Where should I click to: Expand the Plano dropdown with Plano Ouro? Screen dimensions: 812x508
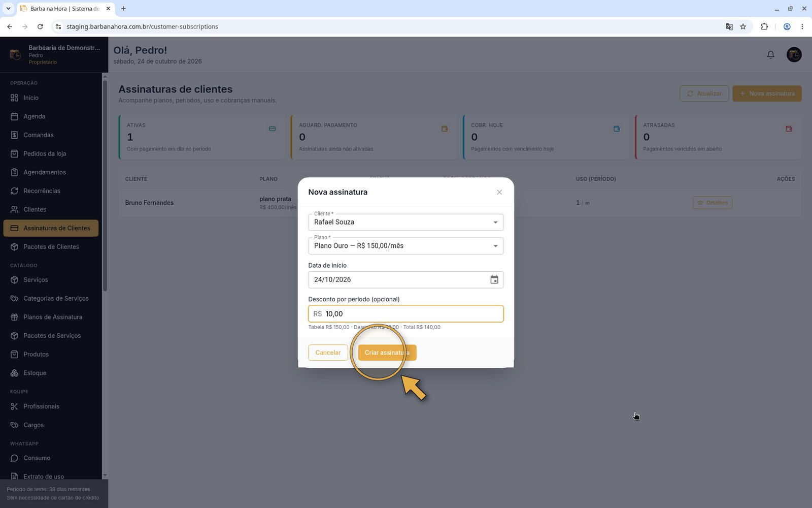tap(405, 246)
